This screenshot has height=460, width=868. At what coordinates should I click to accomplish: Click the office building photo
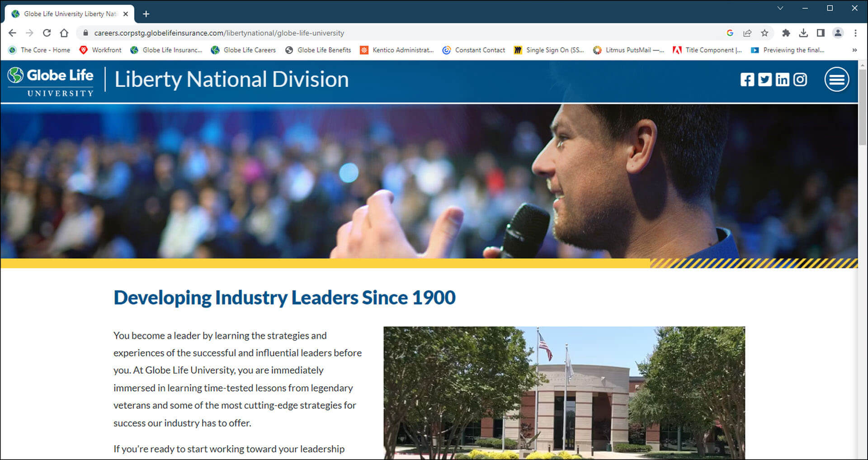click(x=564, y=393)
